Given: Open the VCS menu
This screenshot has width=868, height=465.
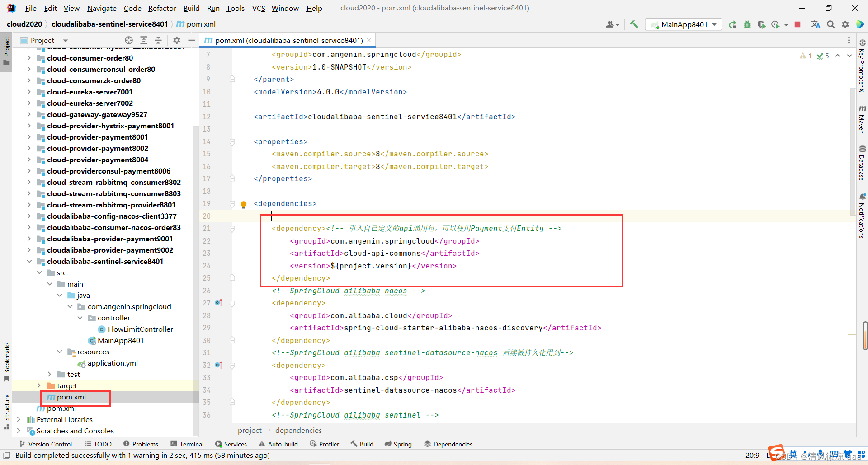Looking at the screenshot, I should click(259, 8).
